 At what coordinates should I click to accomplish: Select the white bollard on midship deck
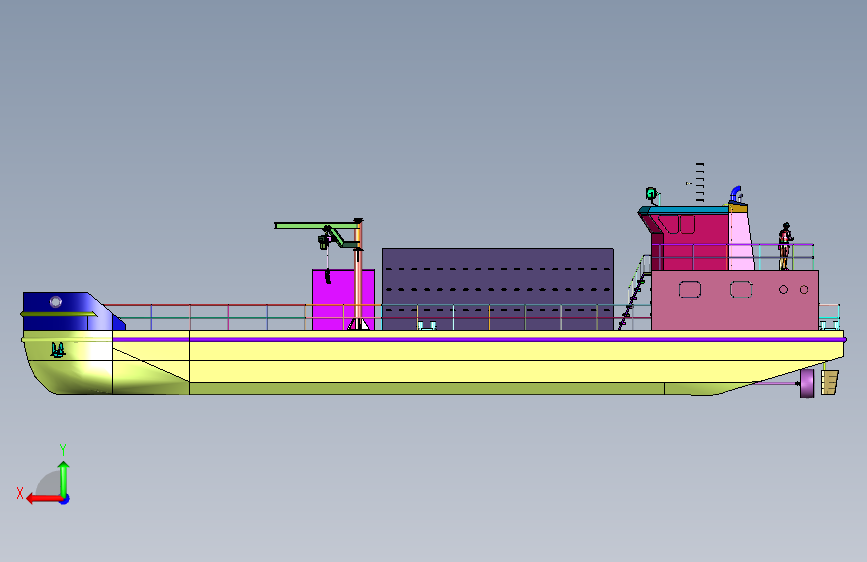pos(426,325)
